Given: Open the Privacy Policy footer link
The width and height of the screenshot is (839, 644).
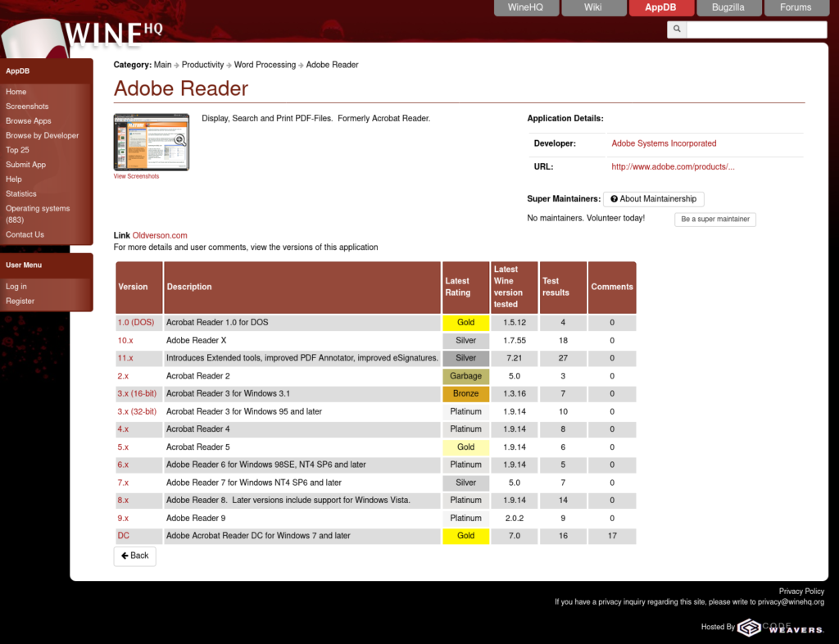Looking at the screenshot, I should [x=801, y=591].
